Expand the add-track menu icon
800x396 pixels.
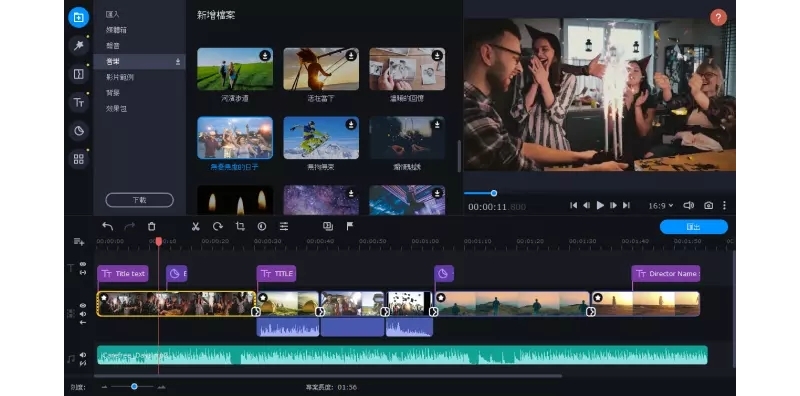pos(79,241)
